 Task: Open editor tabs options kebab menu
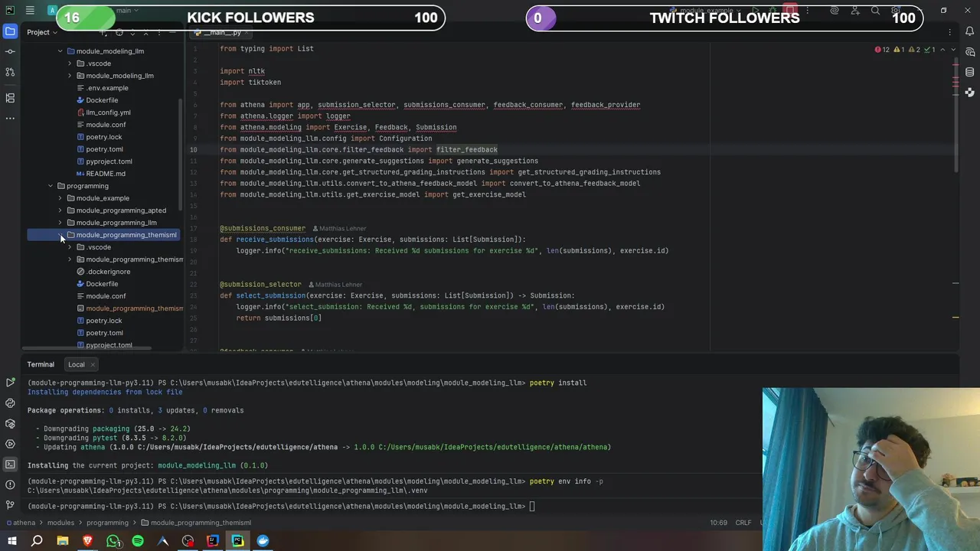pyautogui.click(x=950, y=32)
